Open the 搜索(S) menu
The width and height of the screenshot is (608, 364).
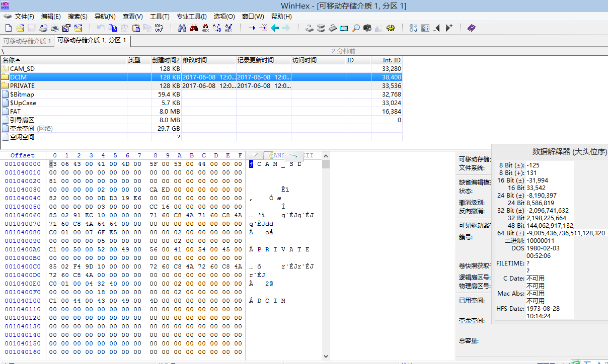pos(78,17)
